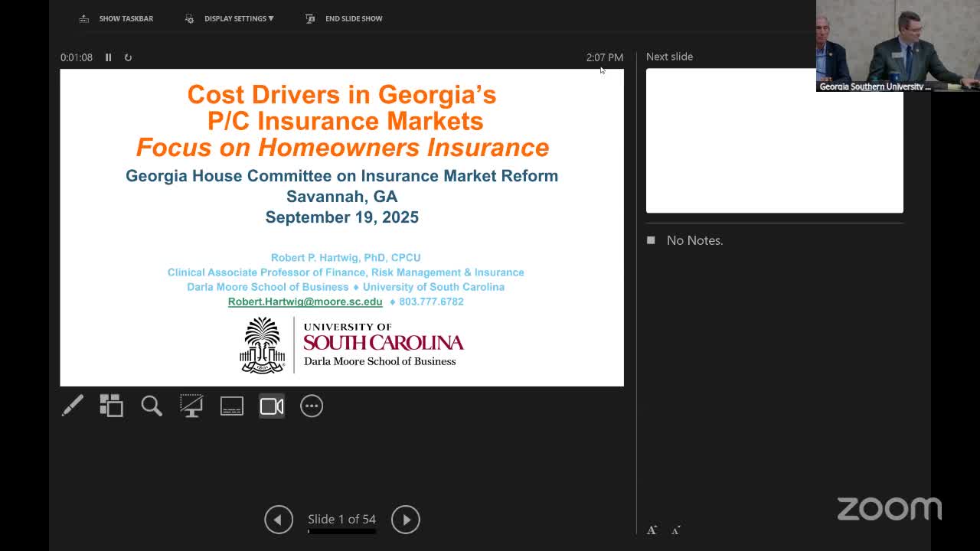980x551 pixels.
Task: Expand the Display Settings dropdown
Action: [x=238, y=18]
